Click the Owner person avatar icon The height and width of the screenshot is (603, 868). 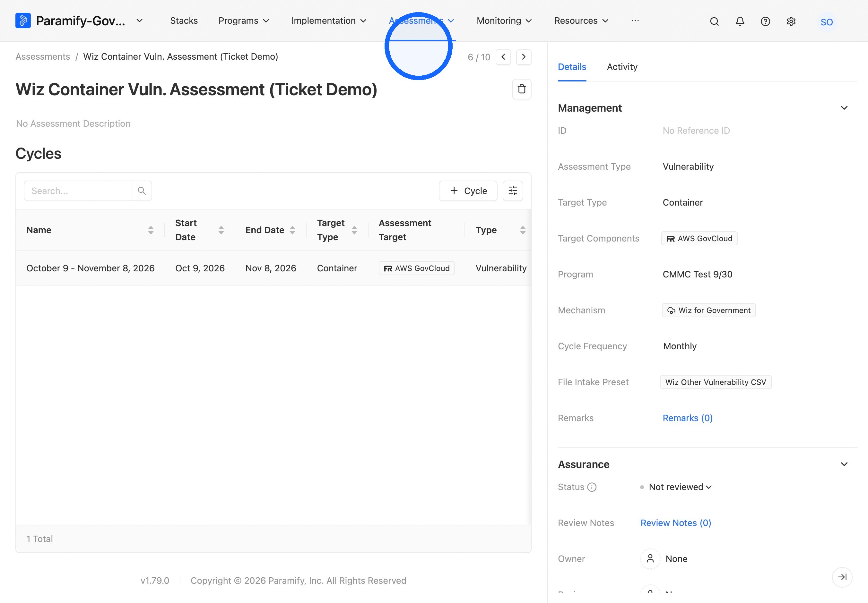(x=650, y=558)
